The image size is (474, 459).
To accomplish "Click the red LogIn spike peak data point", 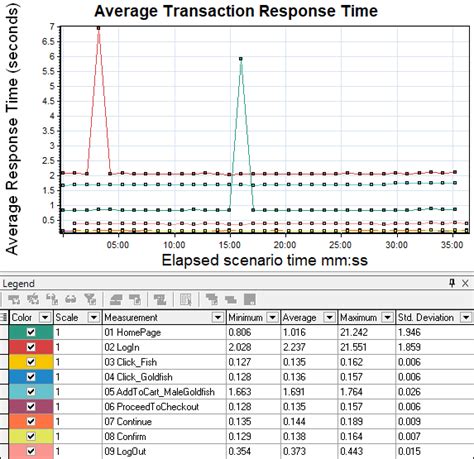I will click(x=98, y=28).
